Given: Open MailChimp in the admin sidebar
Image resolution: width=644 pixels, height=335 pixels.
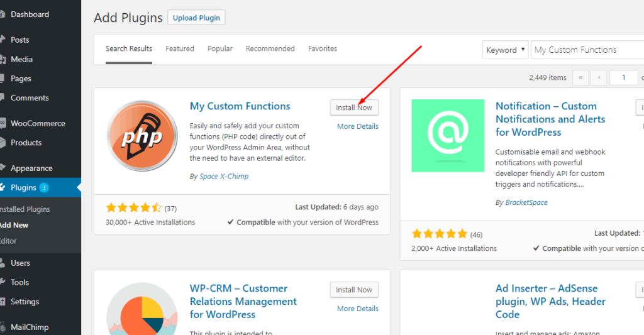Looking at the screenshot, I should pyautogui.click(x=29, y=327).
